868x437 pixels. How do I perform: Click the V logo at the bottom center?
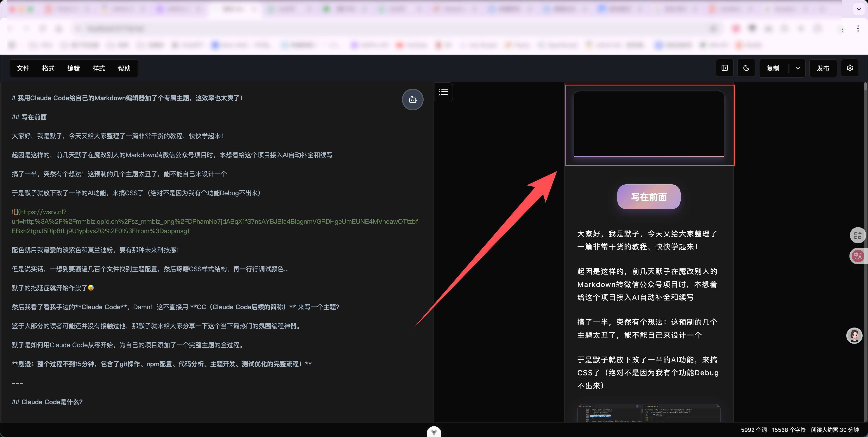(434, 432)
